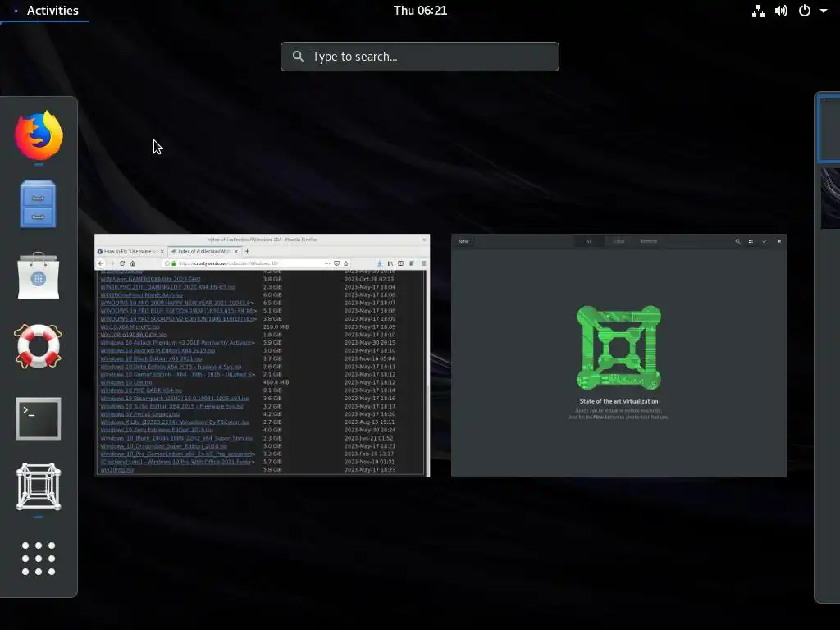Select the All tab in the Boxes window
Viewport: 840px width, 630px height.
pyautogui.click(x=589, y=241)
